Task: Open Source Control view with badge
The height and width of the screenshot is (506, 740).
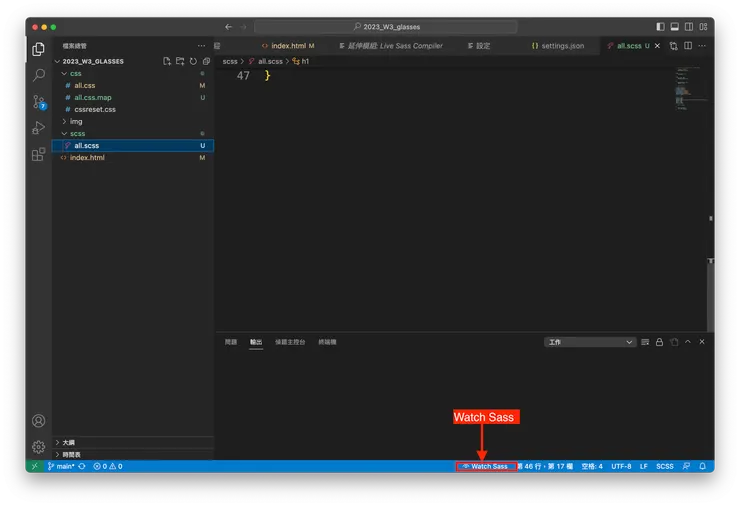Action: tap(38, 102)
